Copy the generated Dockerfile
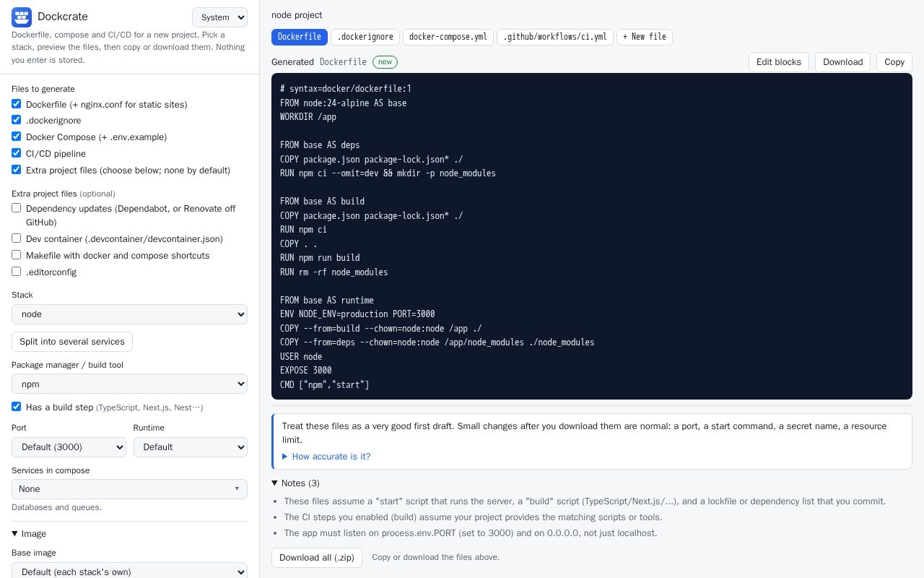This screenshot has height=578, width=924. click(x=894, y=62)
